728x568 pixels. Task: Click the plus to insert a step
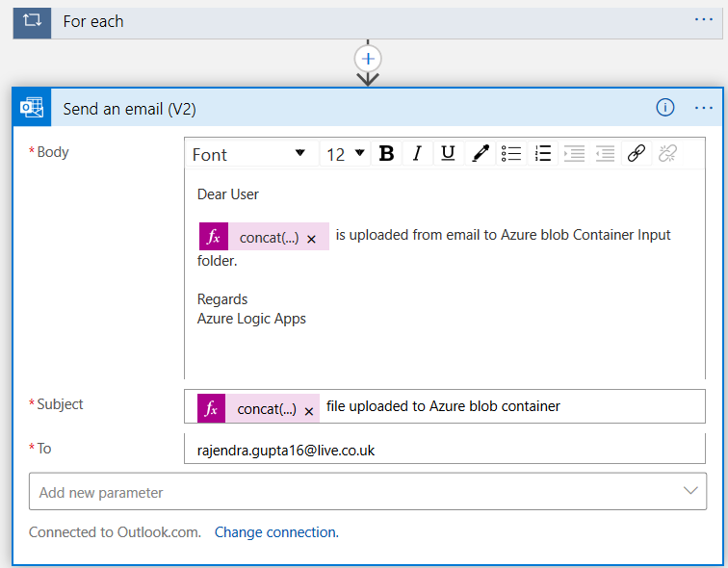pyautogui.click(x=368, y=58)
